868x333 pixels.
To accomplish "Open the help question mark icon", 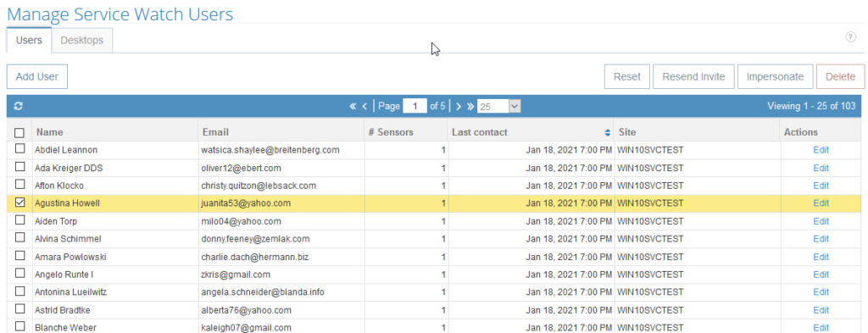I will point(850,37).
